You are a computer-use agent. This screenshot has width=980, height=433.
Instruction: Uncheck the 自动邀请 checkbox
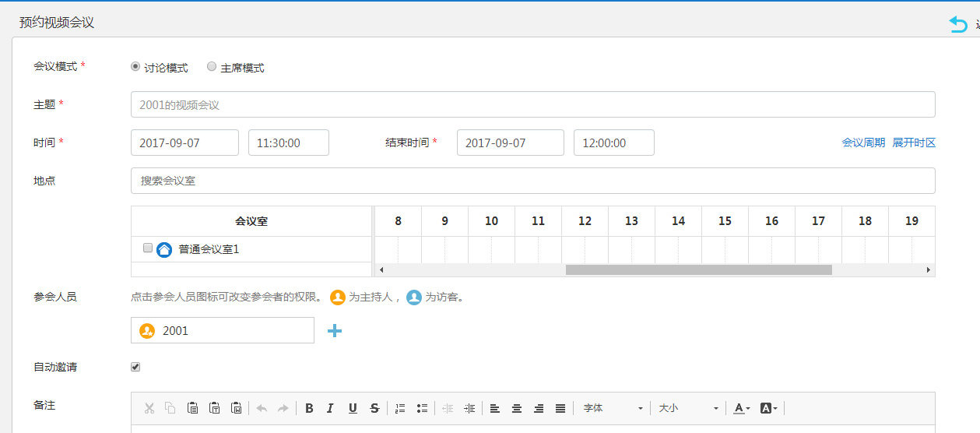pos(135,367)
